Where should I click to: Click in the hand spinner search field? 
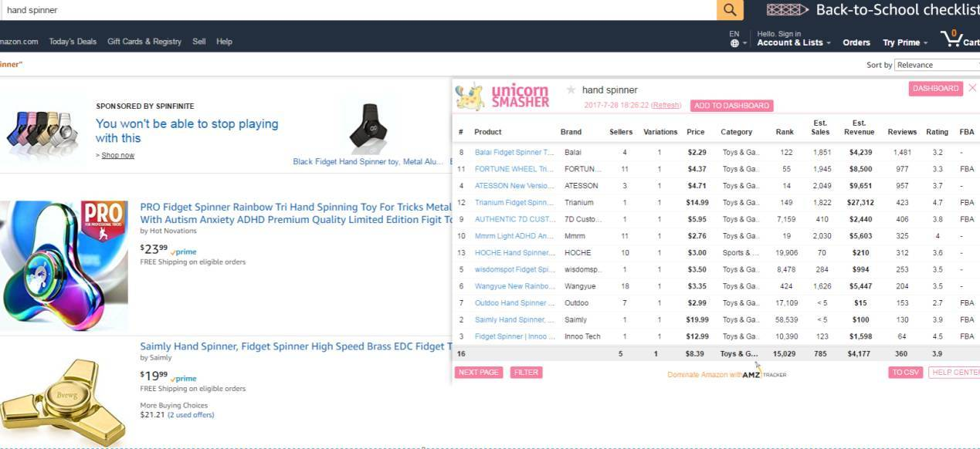tap(358, 10)
